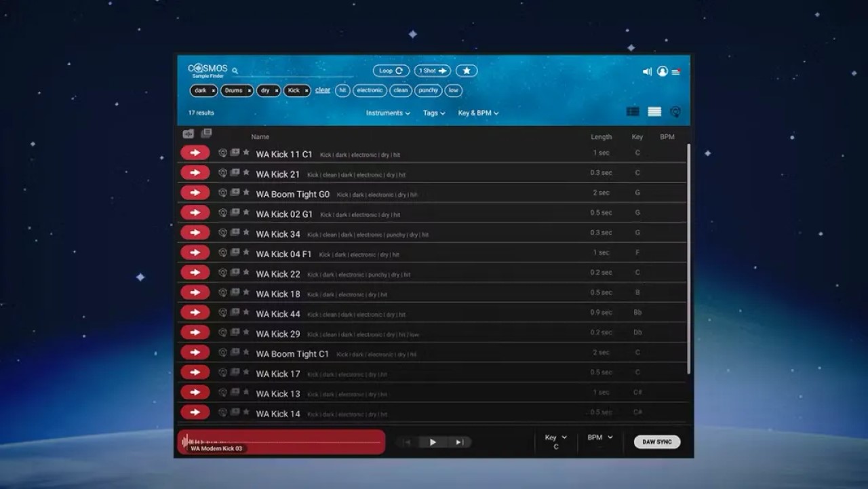Remove the Kick tag filter
The height and width of the screenshot is (489, 868).
[x=306, y=91]
